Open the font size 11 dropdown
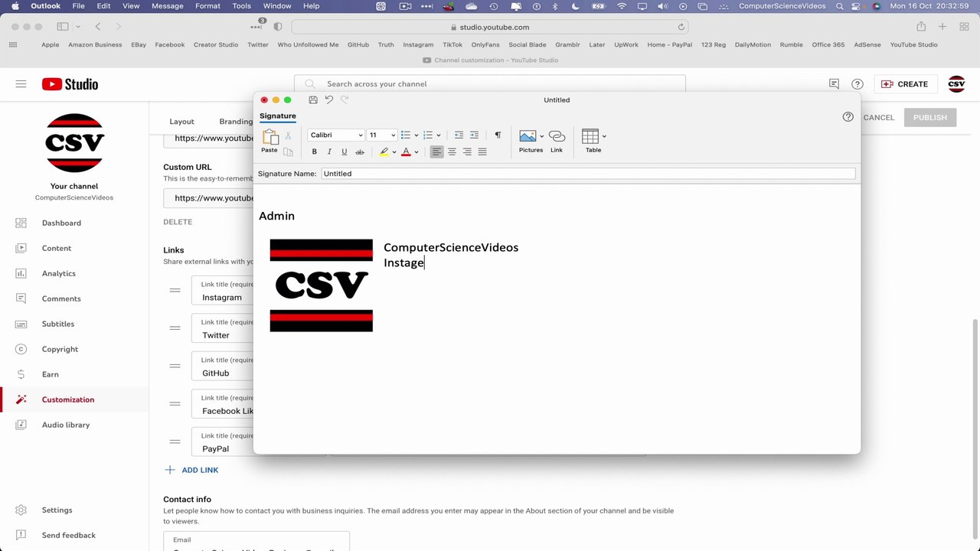 (x=382, y=135)
